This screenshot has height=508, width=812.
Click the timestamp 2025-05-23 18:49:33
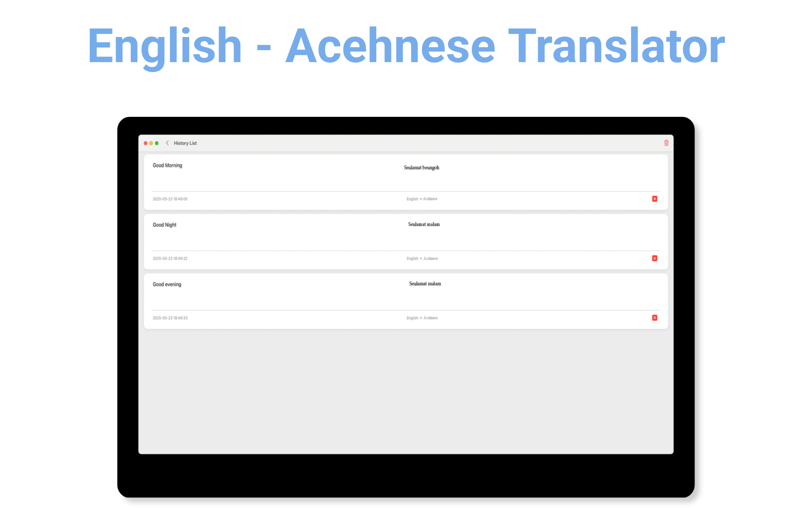point(170,318)
